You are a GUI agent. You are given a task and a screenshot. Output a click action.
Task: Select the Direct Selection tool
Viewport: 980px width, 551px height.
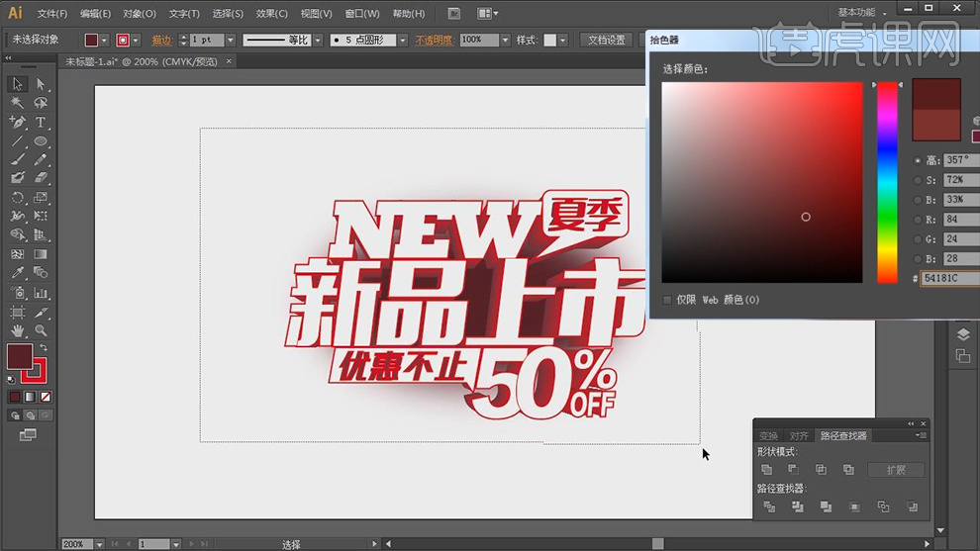pos(41,85)
